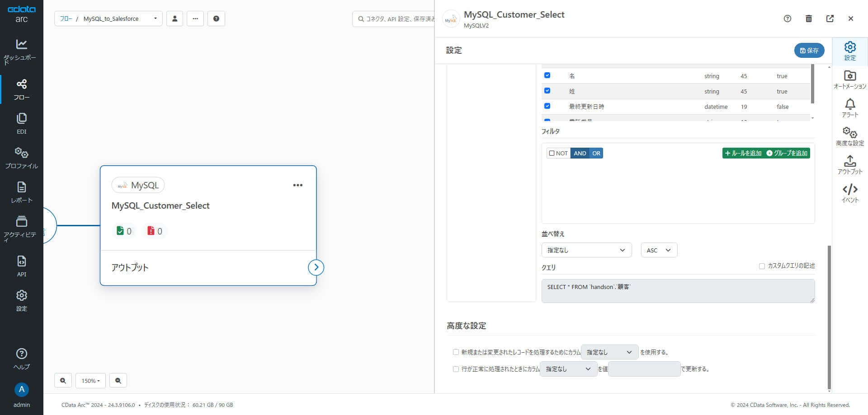Open the admin user avatar menu
The height and width of the screenshot is (415, 868).
point(21,390)
